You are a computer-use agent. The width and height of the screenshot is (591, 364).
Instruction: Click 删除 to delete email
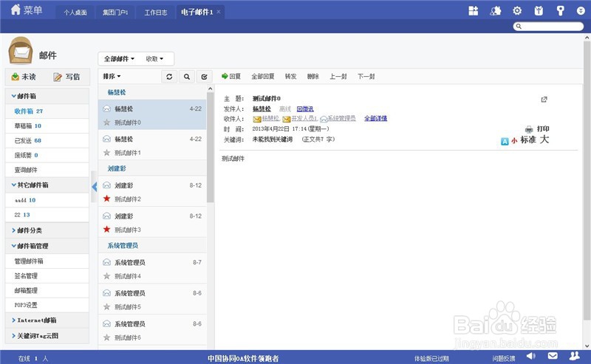coord(312,77)
